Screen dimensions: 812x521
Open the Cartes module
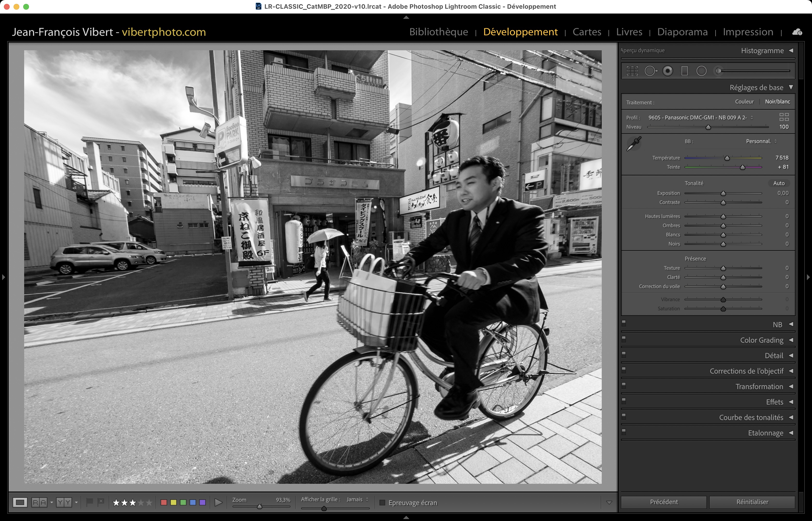point(587,32)
